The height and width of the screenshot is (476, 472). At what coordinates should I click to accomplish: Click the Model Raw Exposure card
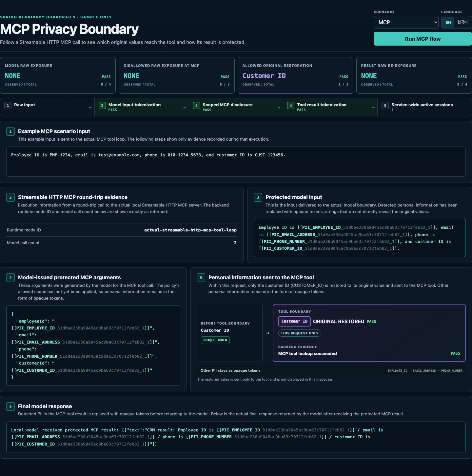[58, 75]
